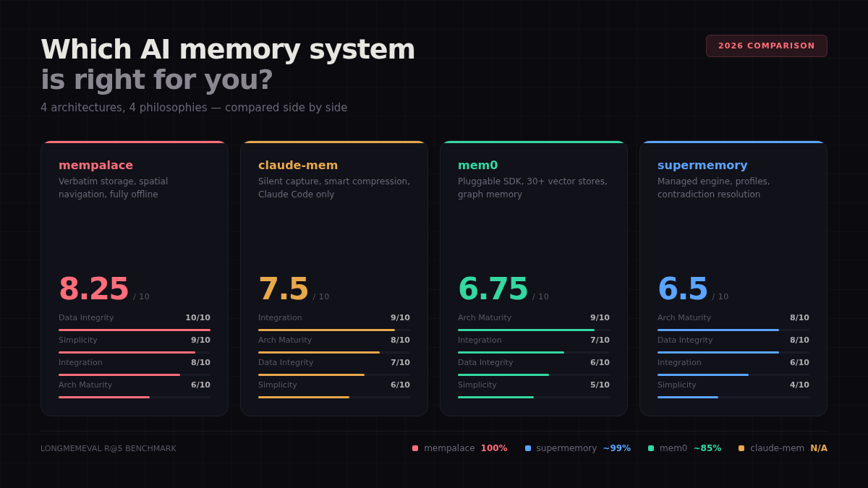Click the mempalace 8.25 overall score
The image size is (868, 488).
94,289
